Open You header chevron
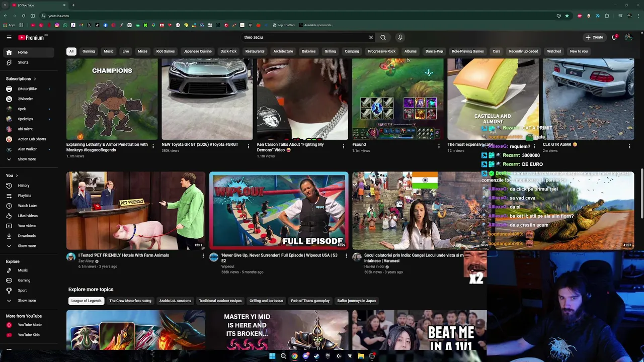This screenshot has height=362, width=644. click(x=17, y=175)
